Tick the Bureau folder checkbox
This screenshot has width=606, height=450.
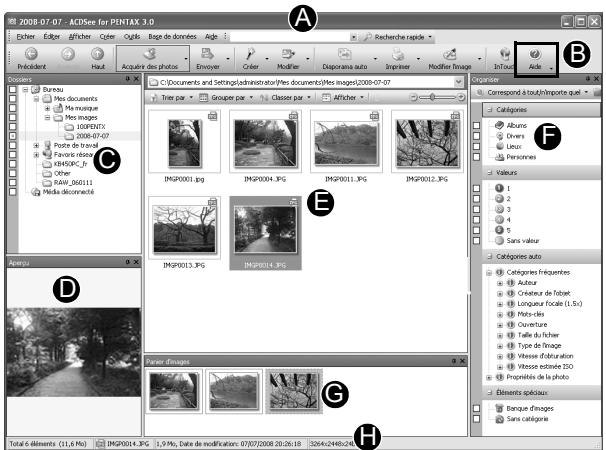(x=13, y=89)
